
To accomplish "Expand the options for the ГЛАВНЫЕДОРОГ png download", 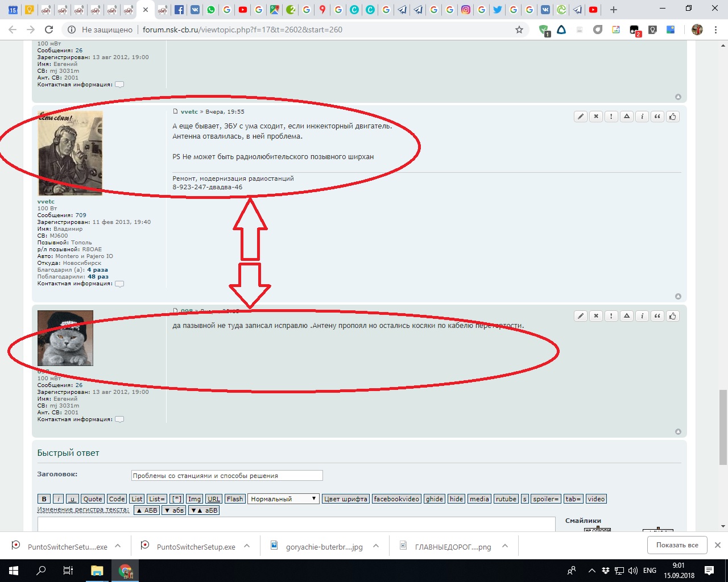I will pos(505,546).
